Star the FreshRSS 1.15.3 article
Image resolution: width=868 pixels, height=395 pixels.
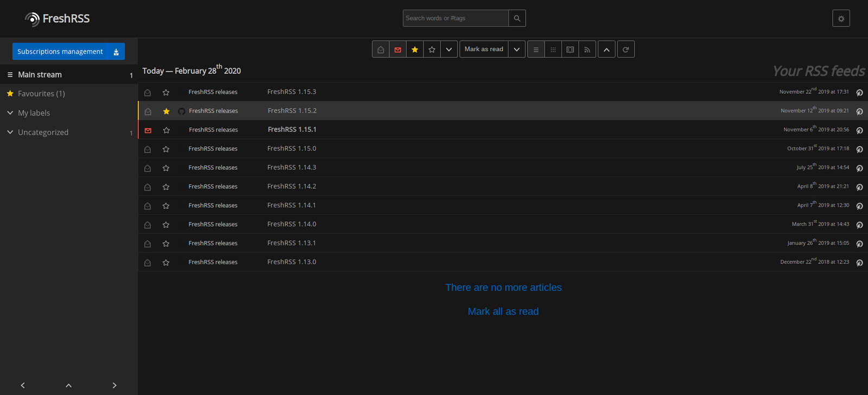click(166, 92)
